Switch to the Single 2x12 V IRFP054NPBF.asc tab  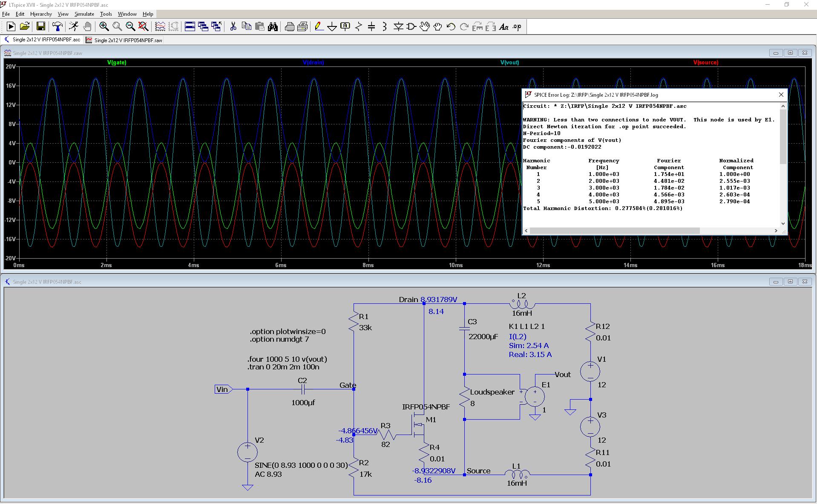click(42, 40)
